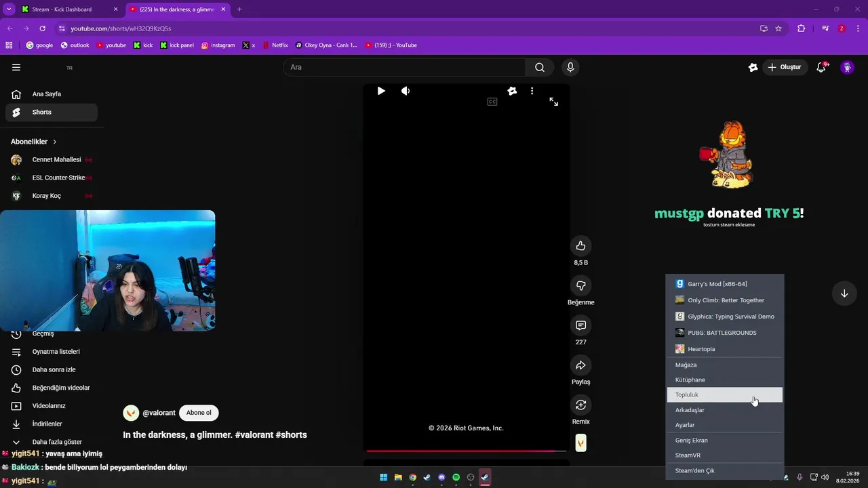Image resolution: width=868 pixels, height=488 pixels.
Task: Open comments with 227 count
Action: point(580,325)
